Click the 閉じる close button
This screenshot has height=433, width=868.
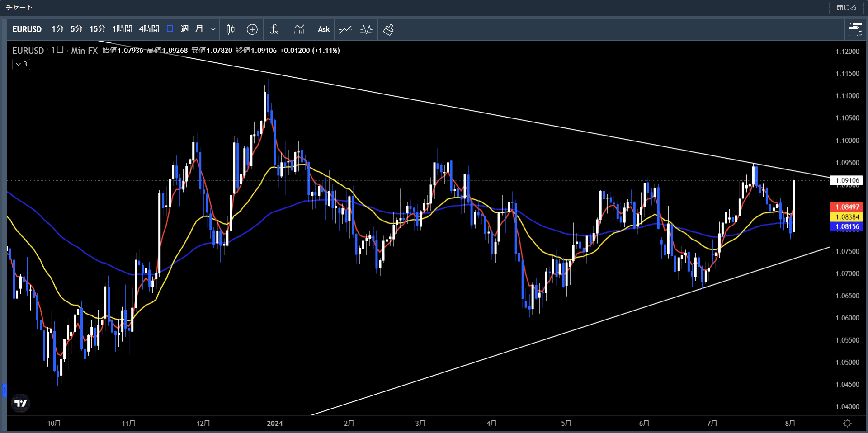tap(846, 8)
